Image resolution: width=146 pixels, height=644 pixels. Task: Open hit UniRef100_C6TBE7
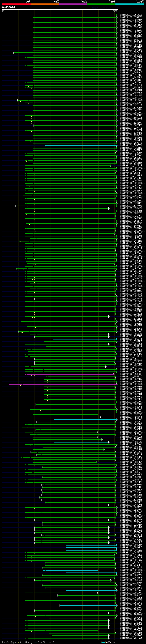tap(131, 25)
